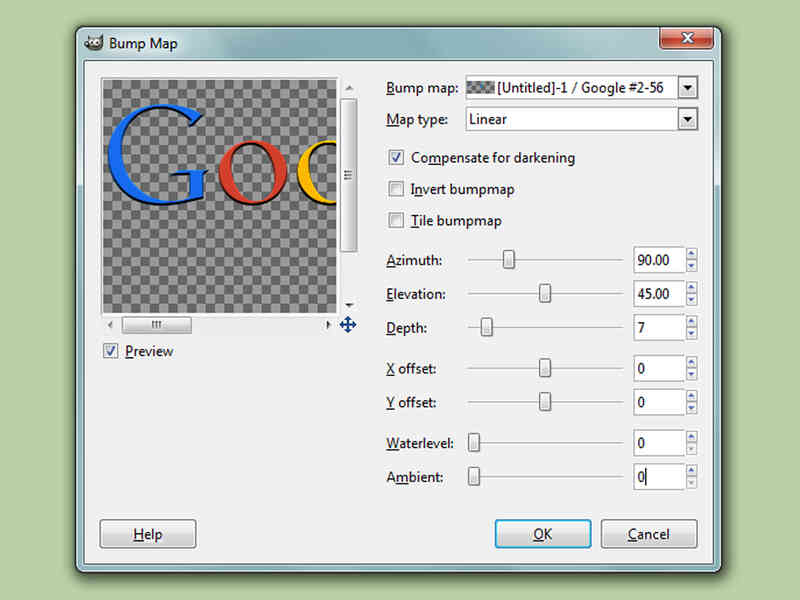Decrease Depth with its down stepper arrow

[692, 333]
